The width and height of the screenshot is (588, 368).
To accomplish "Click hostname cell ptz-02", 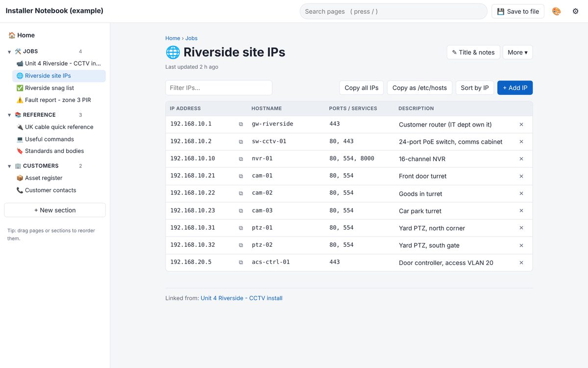I will click(262, 245).
